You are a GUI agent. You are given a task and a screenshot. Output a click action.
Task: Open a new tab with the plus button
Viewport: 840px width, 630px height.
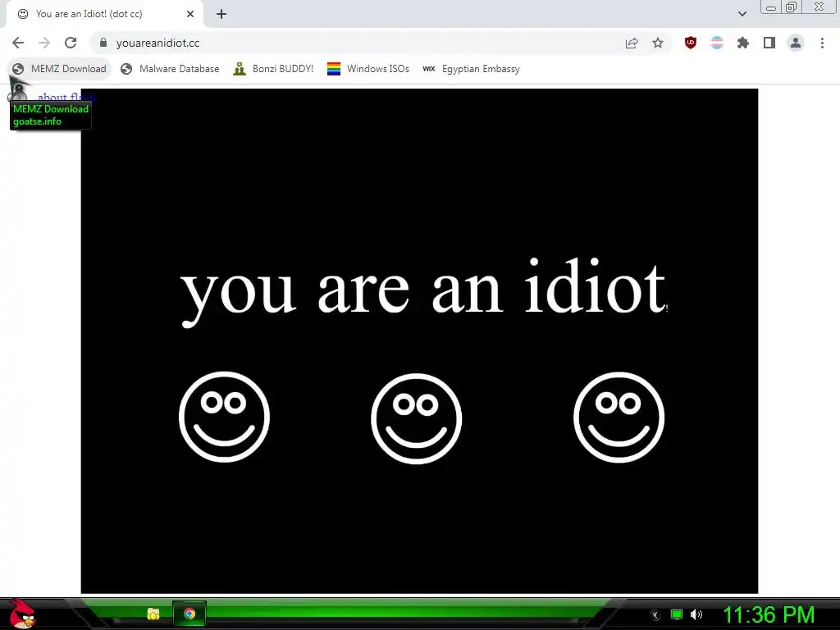click(x=221, y=15)
